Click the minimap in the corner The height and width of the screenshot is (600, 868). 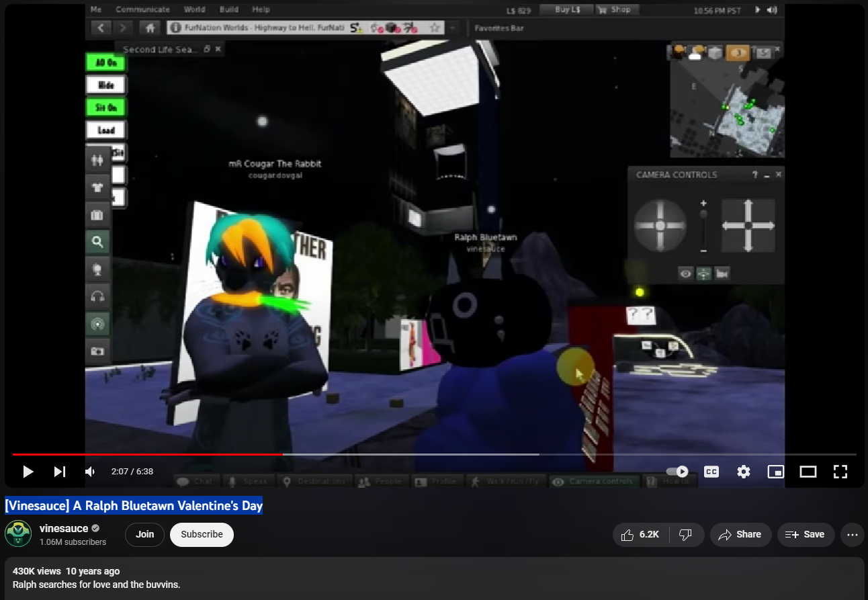click(x=727, y=109)
